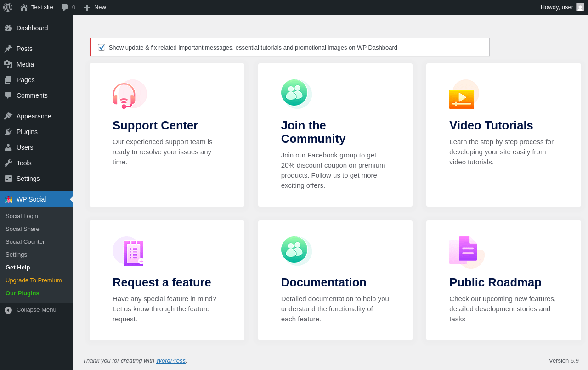Image resolution: width=588 pixels, height=370 pixels.
Task: Open the Our Plugins page
Action: [23, 293]
